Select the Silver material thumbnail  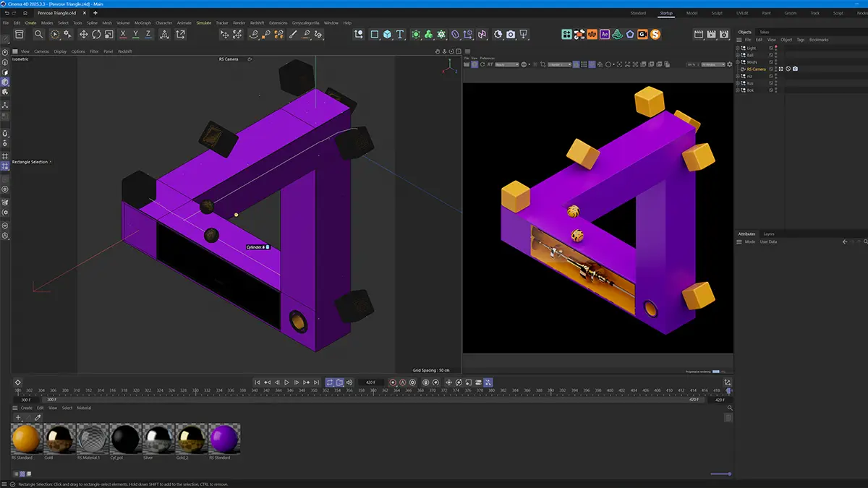click(158, 438)
